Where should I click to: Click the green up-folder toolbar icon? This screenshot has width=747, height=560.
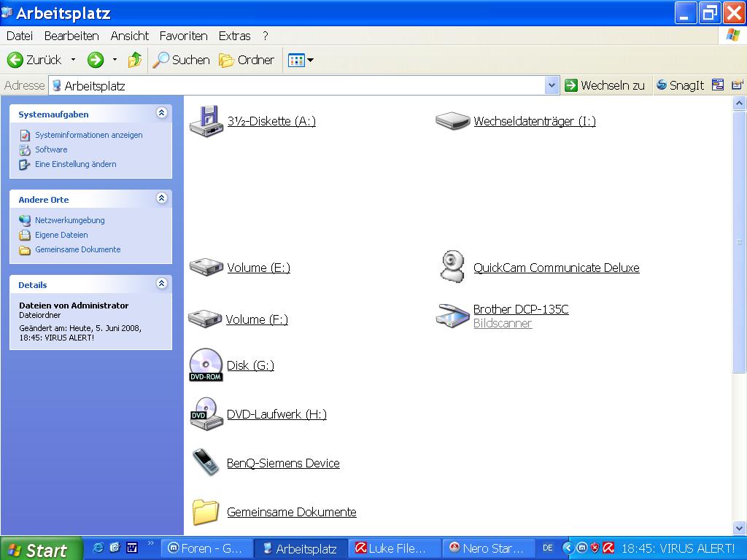[x=134, y=60]
